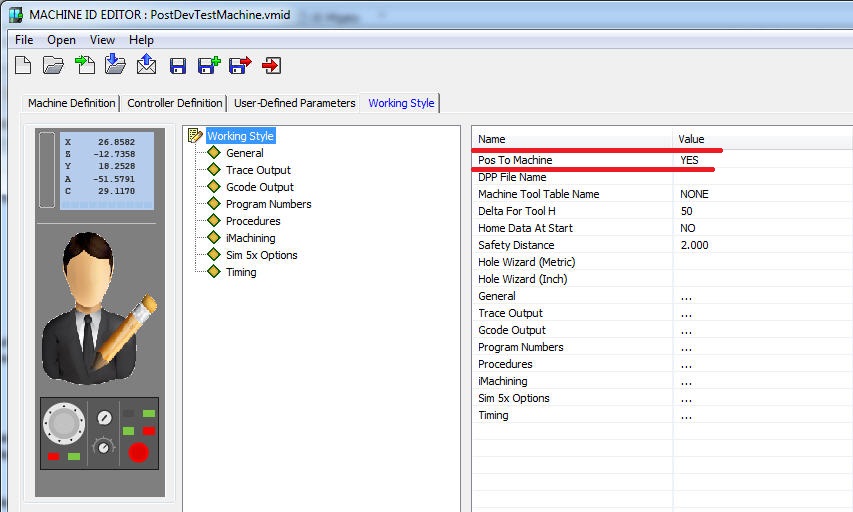This screenshot has width=853, height=512.
Task: Switch to the Machine Definition tab
Action: (x=71, y=103)
